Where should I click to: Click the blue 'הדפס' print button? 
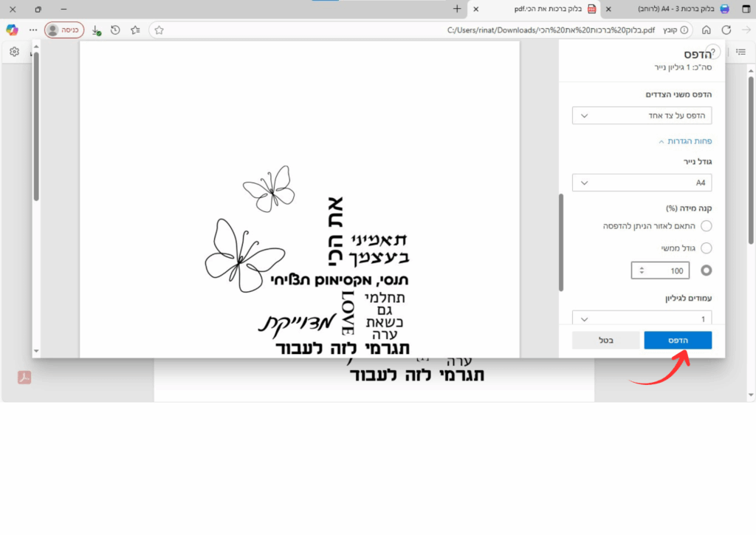point(678,340)
